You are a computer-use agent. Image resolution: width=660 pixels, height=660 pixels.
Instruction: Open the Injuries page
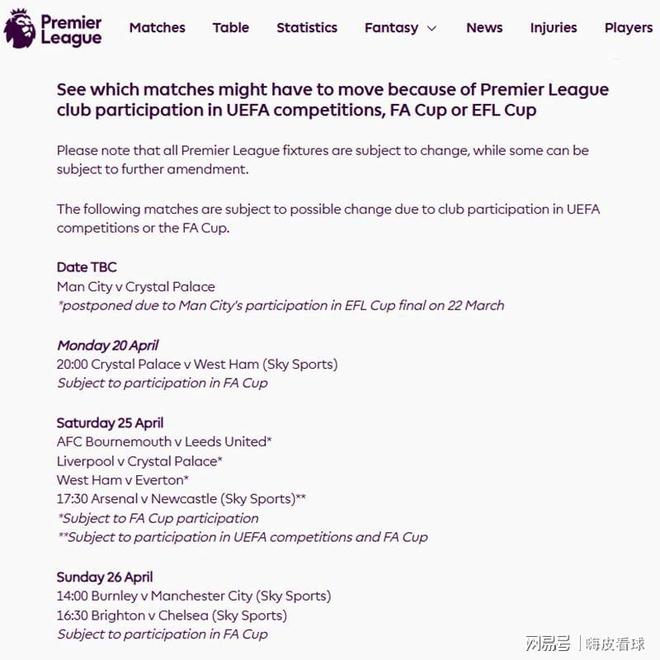[553, 28]
